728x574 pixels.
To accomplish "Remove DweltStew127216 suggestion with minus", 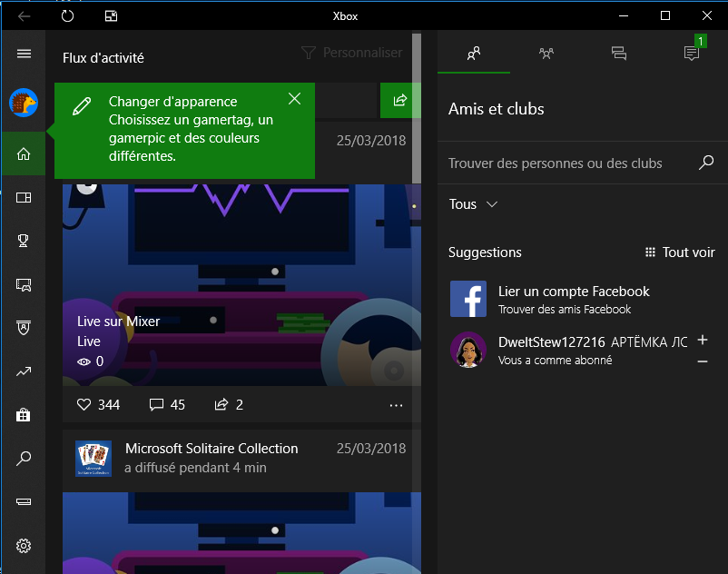I will point(703,361).
